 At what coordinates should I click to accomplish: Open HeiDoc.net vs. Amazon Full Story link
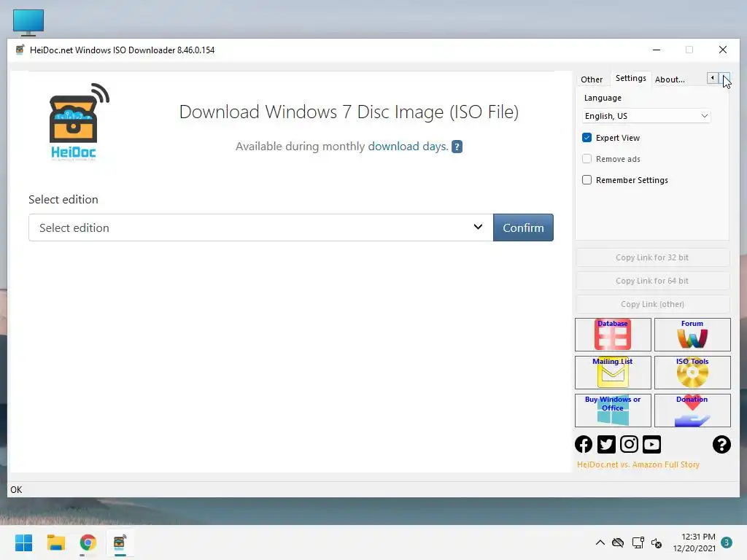pyautogui.click(x=638, y=464)
